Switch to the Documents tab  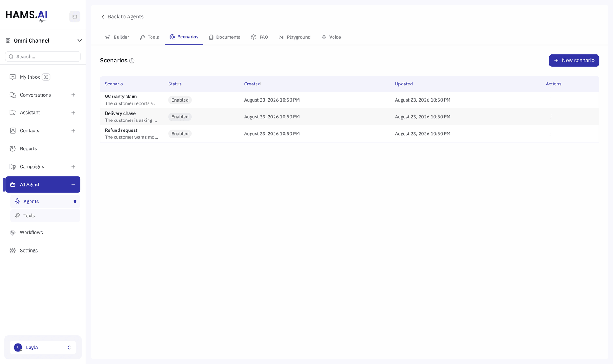click(x=225, y=37)
